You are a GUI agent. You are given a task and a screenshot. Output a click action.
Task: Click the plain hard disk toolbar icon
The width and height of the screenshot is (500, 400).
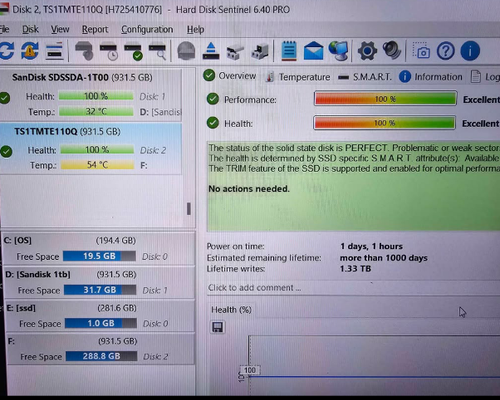pyautogui.click(x=84, y=51)
